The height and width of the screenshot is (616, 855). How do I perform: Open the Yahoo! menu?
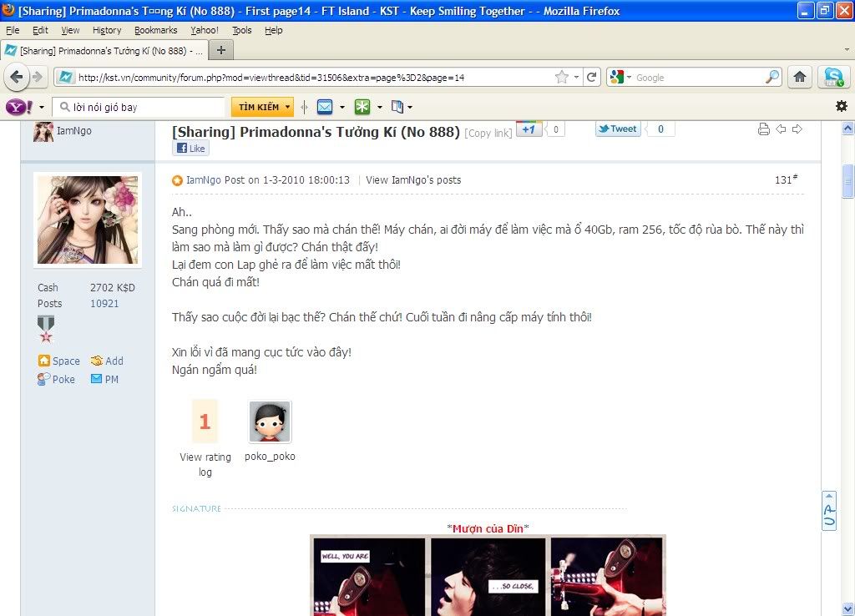205,30
